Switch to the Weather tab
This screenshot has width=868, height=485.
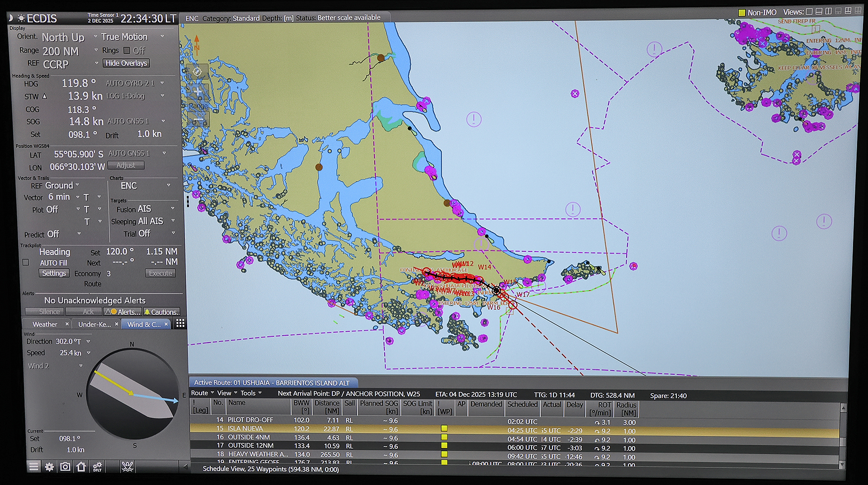click(x=45, y=324)
